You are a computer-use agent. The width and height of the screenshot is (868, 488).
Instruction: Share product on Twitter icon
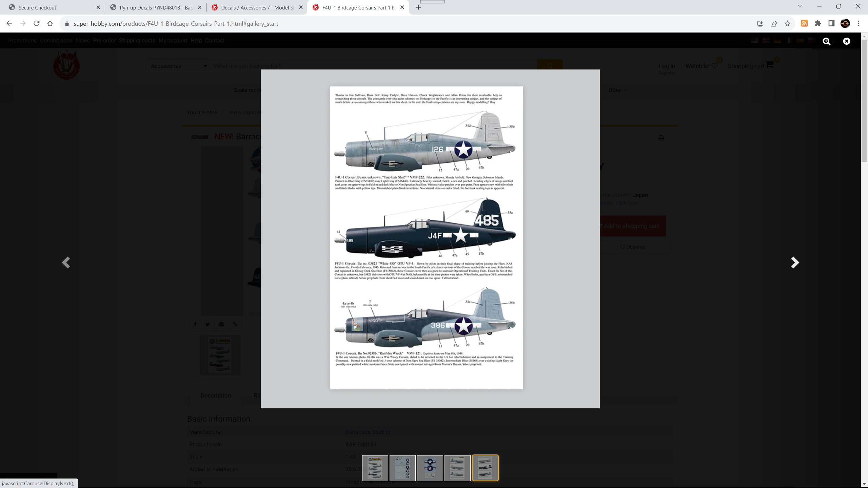tap(208, 324)
